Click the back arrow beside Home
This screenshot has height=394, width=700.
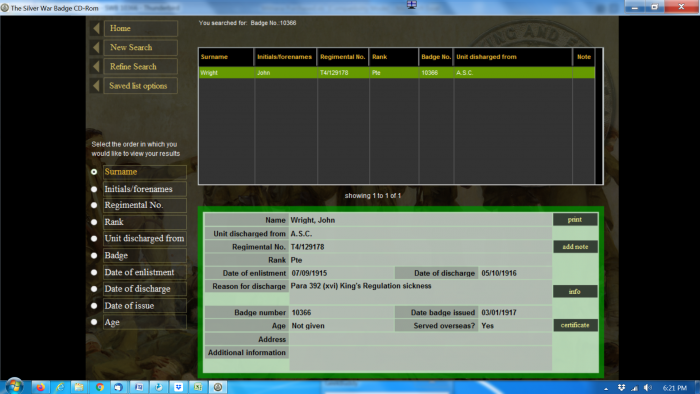[x=96, y=29]
